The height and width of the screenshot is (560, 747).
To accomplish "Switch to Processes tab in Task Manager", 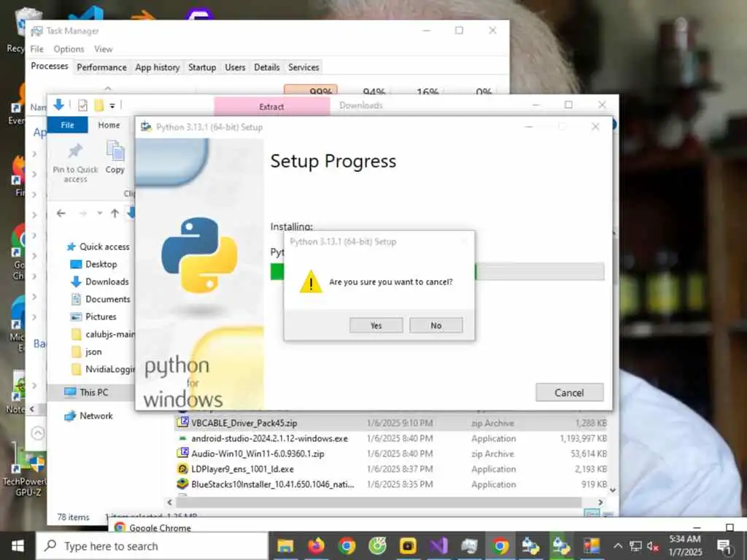I will click(50, 66).
